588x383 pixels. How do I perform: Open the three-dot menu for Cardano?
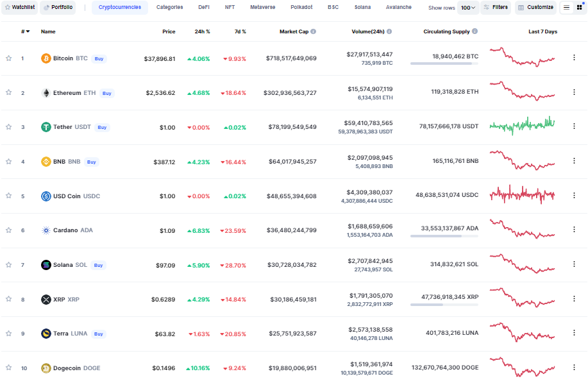tap(574, 229)
